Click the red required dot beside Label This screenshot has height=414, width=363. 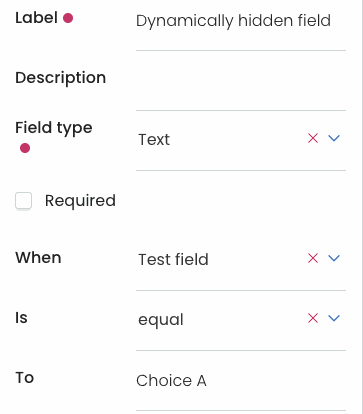pos(68,18)
